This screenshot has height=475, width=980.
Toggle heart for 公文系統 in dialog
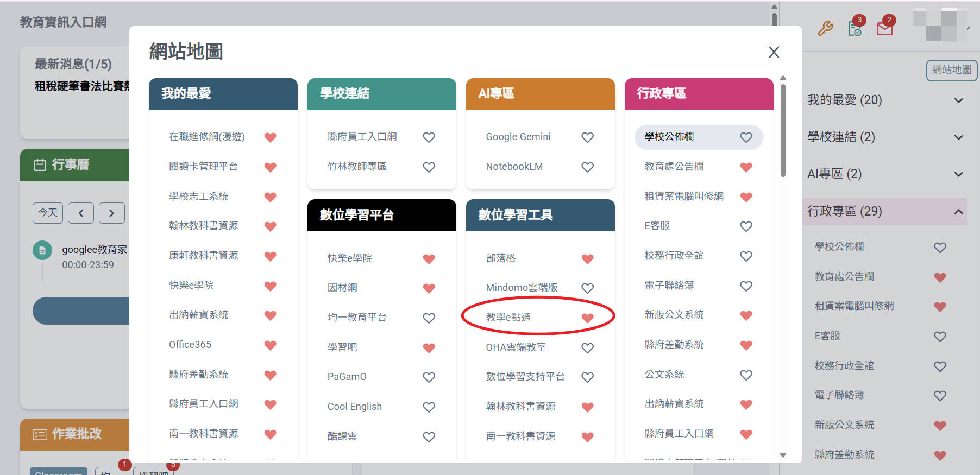click(746, 375)
